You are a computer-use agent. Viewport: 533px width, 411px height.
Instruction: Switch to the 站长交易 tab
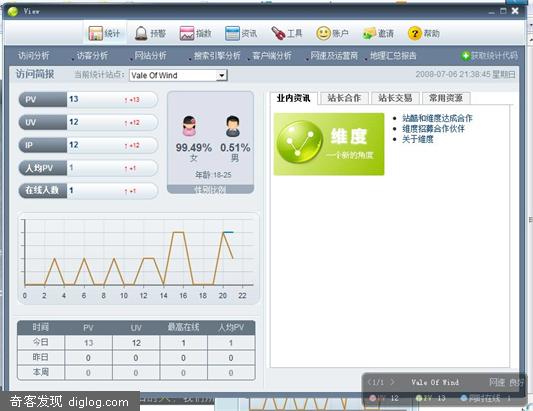[x=395, y=98]
